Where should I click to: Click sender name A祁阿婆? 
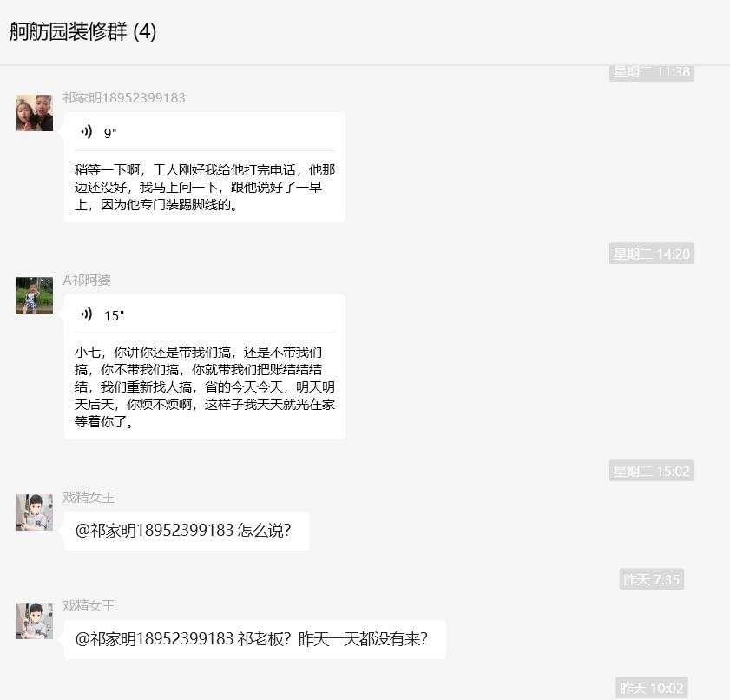click(x=87, y=280)
